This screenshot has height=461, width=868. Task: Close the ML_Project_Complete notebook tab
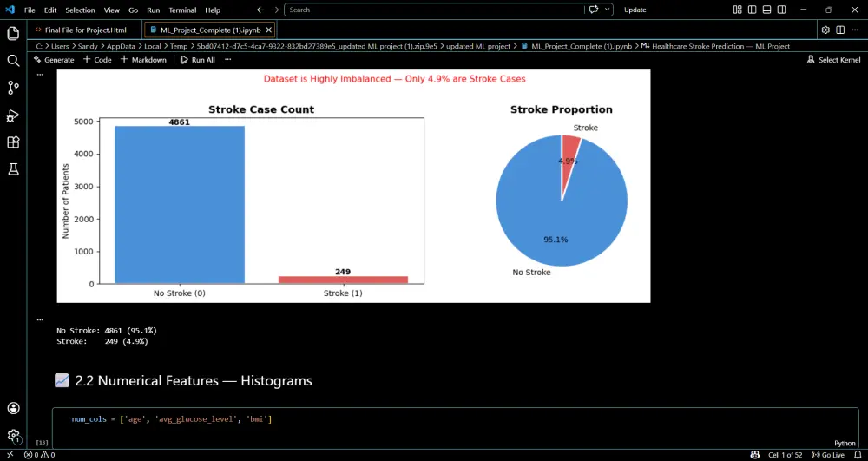click(268, 30)
